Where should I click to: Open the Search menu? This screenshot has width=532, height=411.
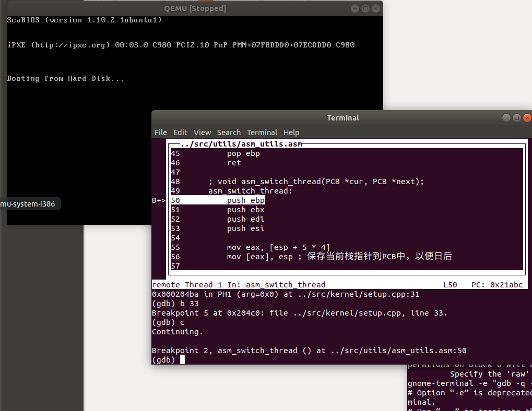tap(229, 132)
